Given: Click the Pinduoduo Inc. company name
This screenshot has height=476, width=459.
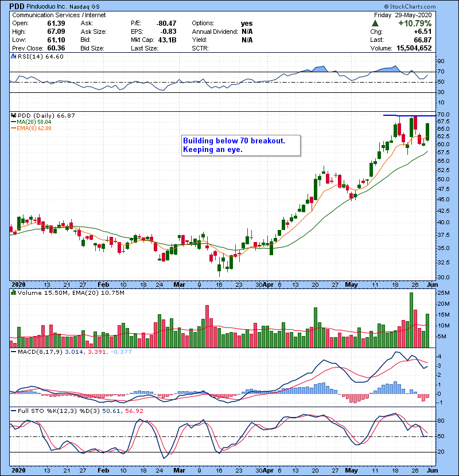Looking at the screenshot, I should [46, 7].
